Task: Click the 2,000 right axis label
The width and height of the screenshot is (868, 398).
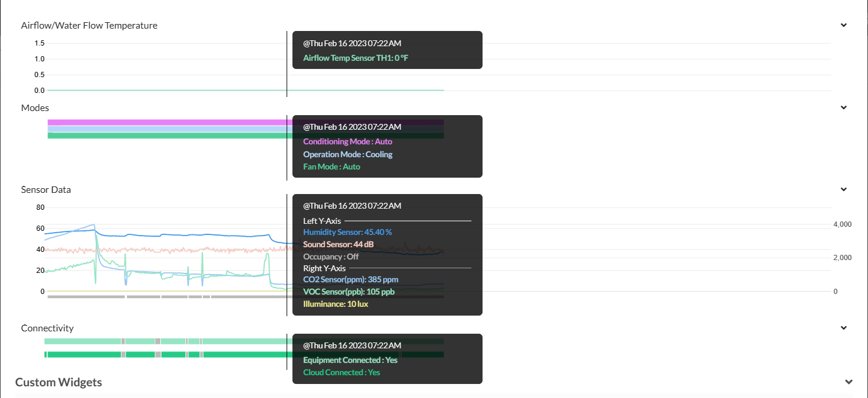Action: click(842, 258)
